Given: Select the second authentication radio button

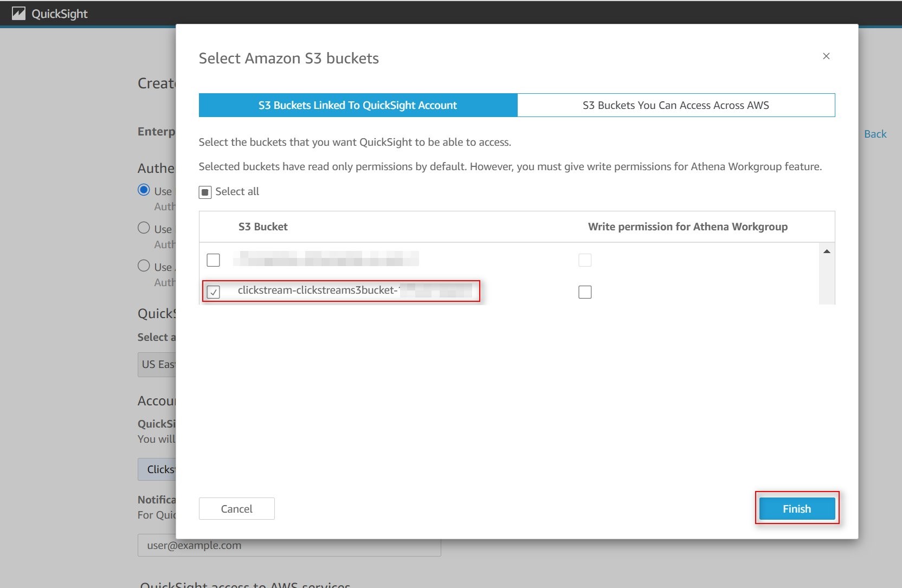Looking at the screenshot, I should 144,228.
